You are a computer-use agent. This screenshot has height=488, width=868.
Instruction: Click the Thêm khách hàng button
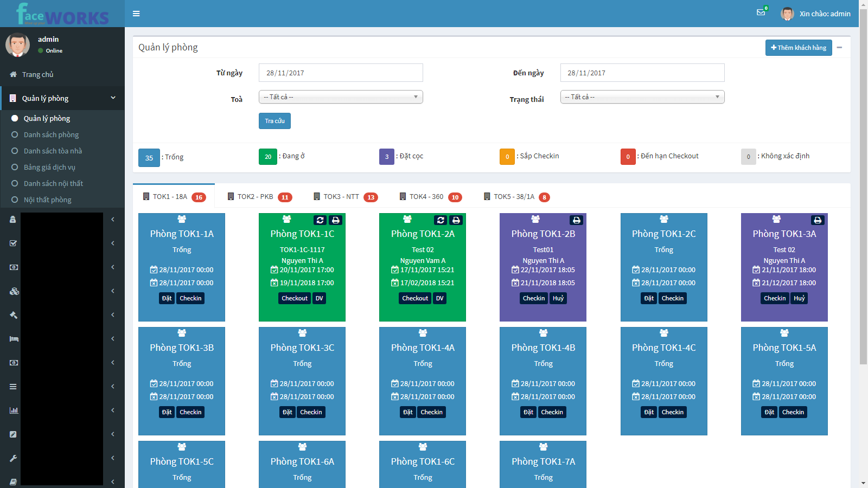(x=798, y=48)
